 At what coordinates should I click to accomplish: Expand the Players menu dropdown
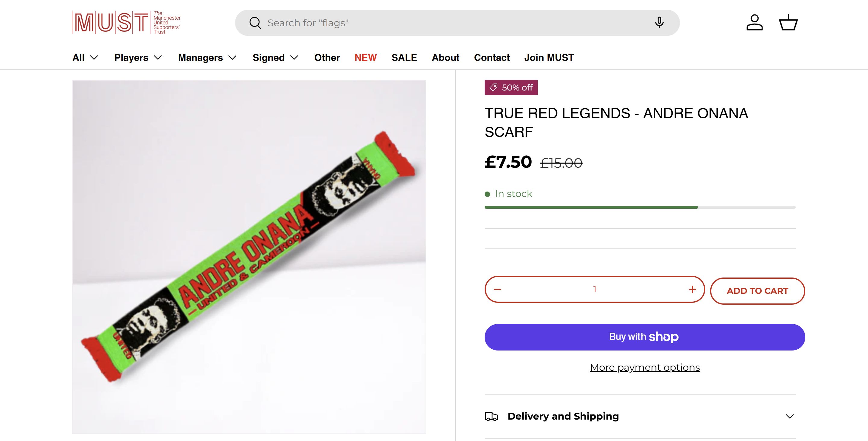coord(138,58)
